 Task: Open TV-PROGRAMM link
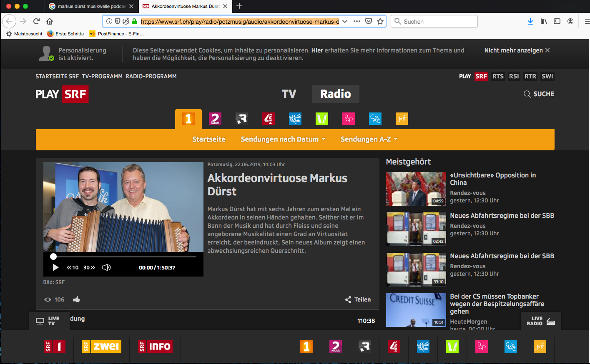point(102,76)
